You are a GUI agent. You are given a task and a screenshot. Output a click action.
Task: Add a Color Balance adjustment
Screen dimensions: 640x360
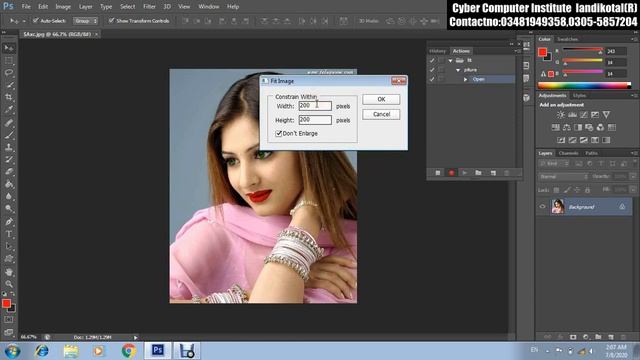tap(567, 127)
